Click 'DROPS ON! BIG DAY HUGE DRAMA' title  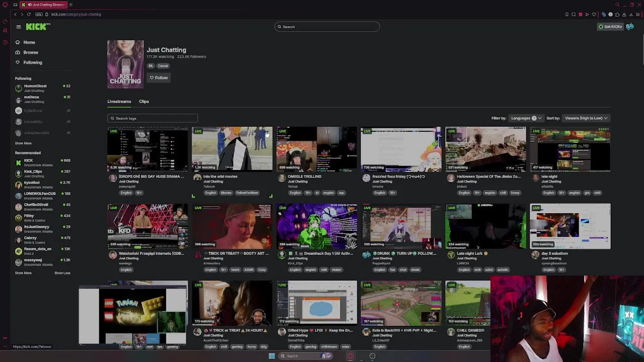point(151,177)
